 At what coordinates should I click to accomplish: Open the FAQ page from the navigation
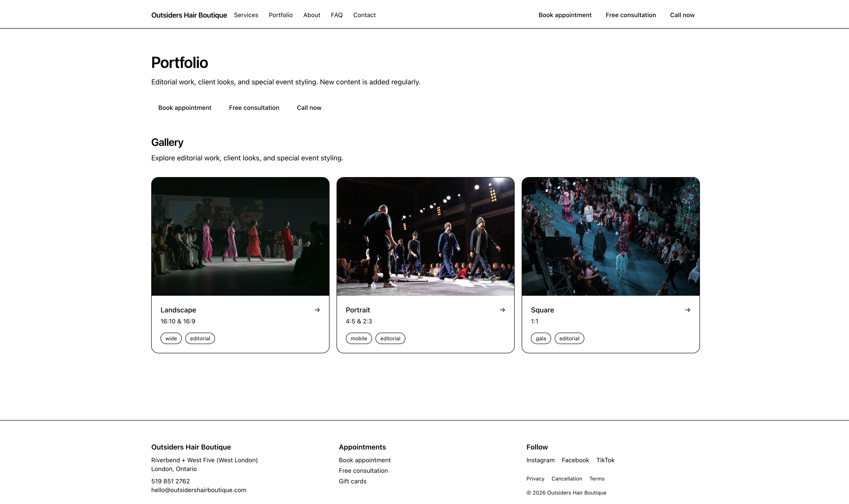click(336, 15)
